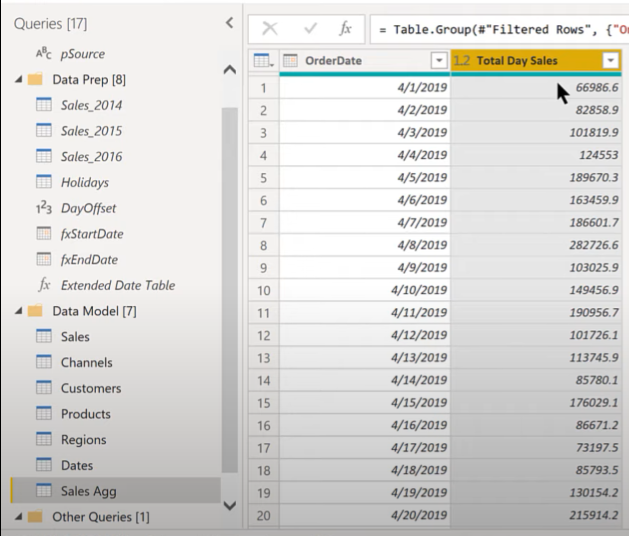Click the scroll up arrow in Queries pane

(229, 70)
